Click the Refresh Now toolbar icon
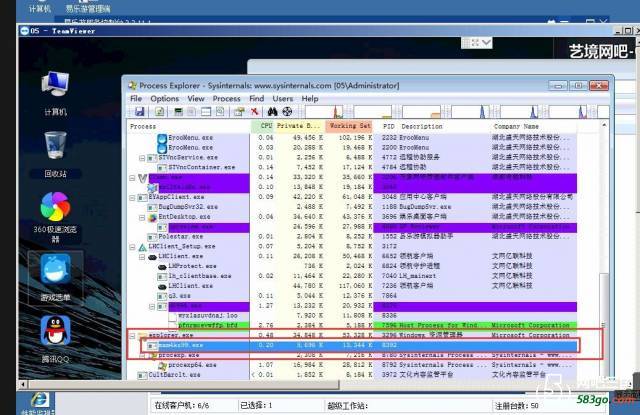This screenshot has width=640, height=415. click(x=160, y=111)
